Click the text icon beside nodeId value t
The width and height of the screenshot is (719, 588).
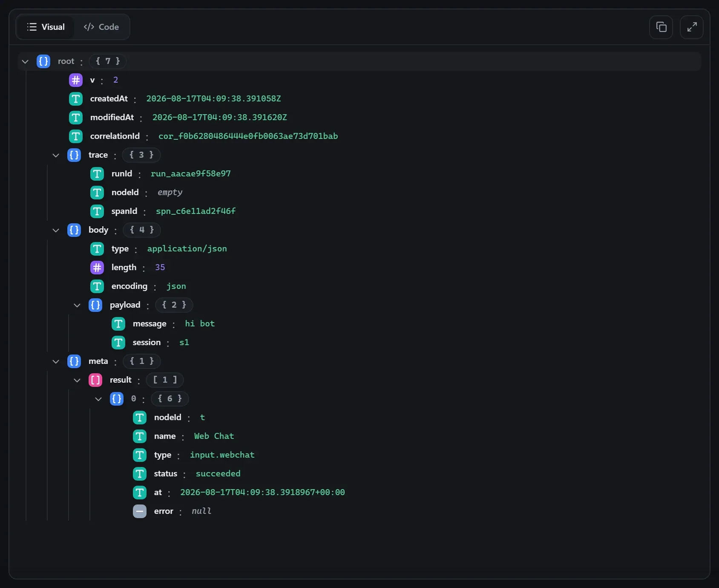tap(140, 418)
